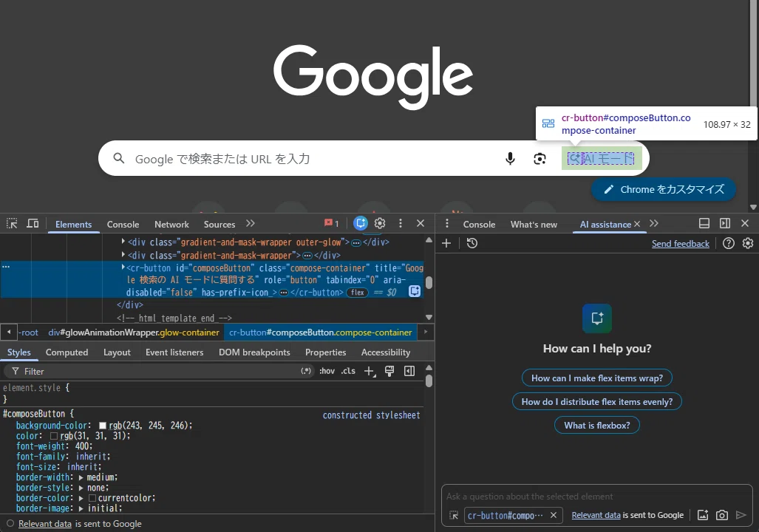The width and height of the screenshot is (759, 532).
Task: Open the DOM breakpoints tab
Action: [254, 352]
